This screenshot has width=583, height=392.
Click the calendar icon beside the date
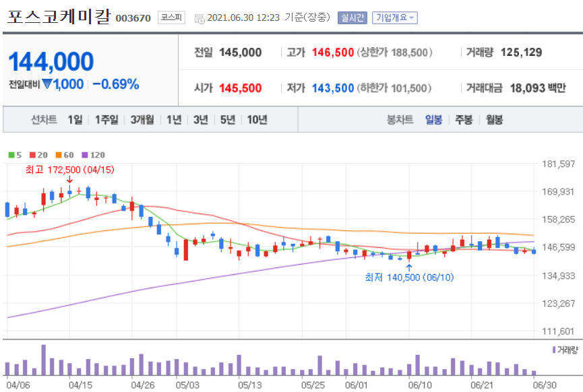(200, 19)
